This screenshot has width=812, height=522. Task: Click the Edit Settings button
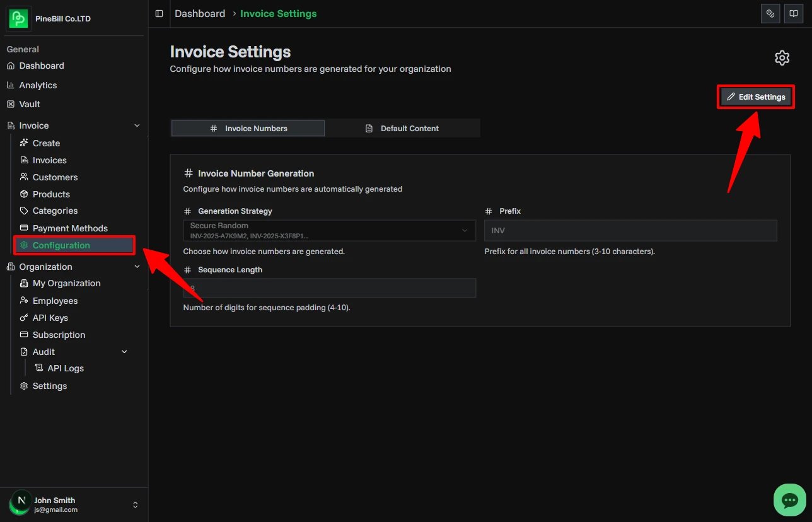(x=755, y=96)
